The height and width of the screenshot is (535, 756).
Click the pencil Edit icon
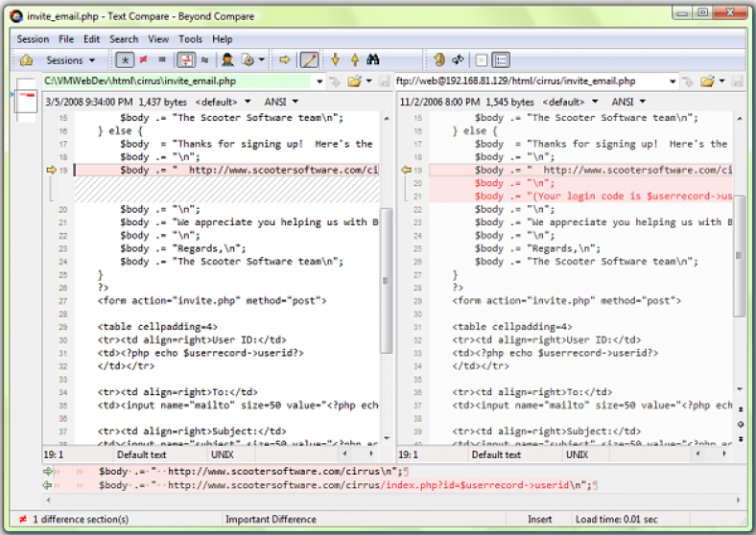point(309,60)
